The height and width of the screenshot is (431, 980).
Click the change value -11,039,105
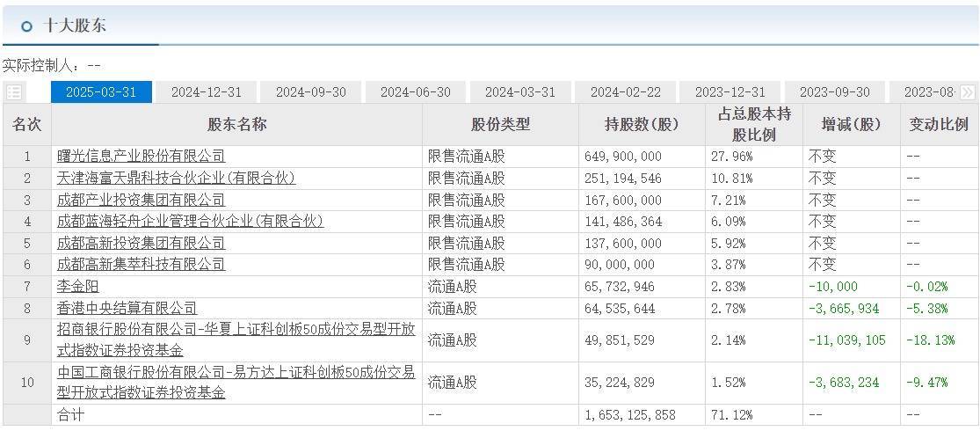847,340
